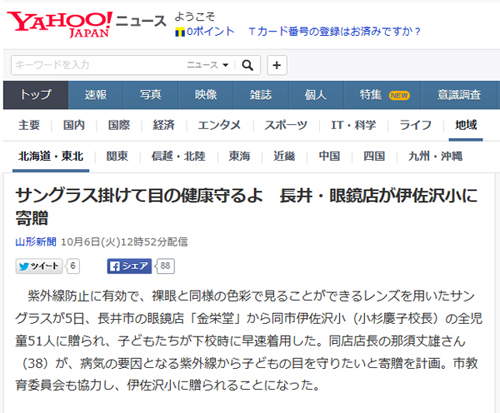Open the 0ポイント link
Image resolution: width=500 pixels, height=413 pixels.
coord(210,32)
